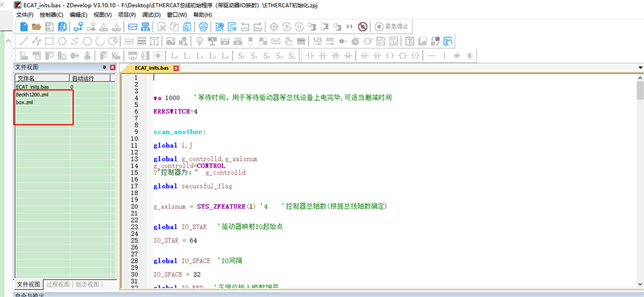This screenshot has width=644, height=297.
Task: Click the hand touch button icon
Action: (288, 41)
